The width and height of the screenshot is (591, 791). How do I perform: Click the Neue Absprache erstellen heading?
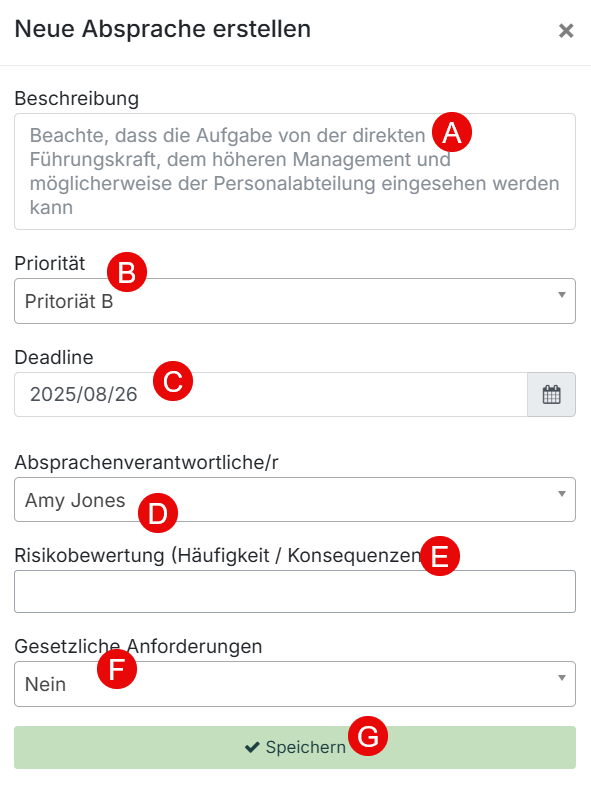pos(163,29)
